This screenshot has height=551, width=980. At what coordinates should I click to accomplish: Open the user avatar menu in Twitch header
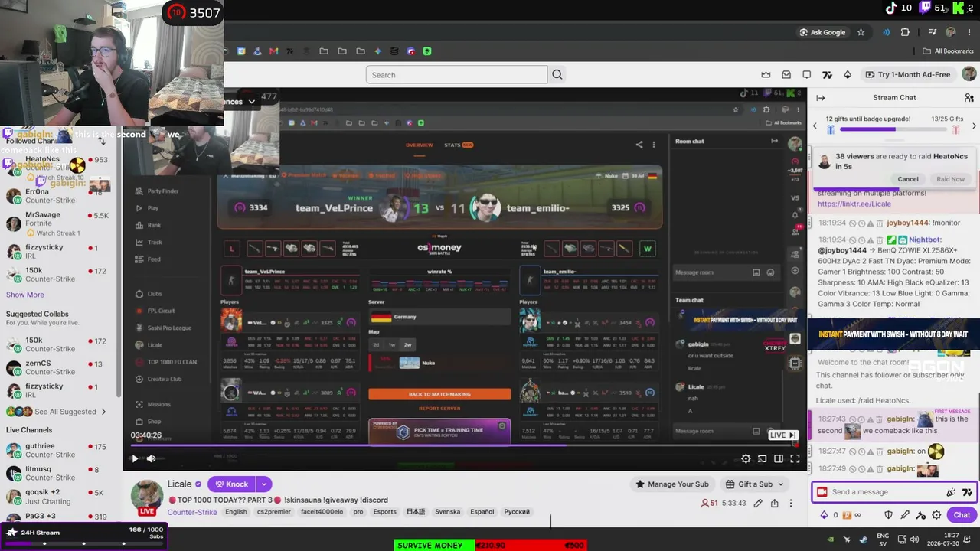[x=969, y=74]
